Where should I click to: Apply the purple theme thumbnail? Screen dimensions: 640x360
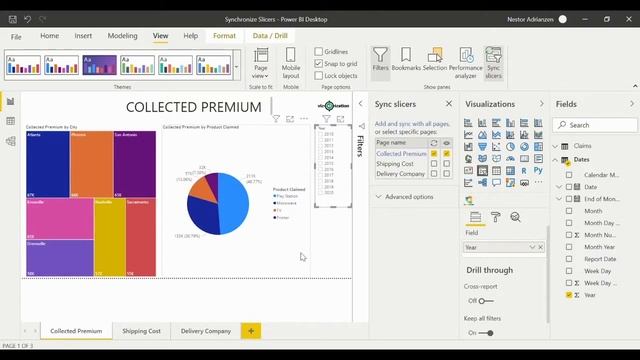click(99, 65)
